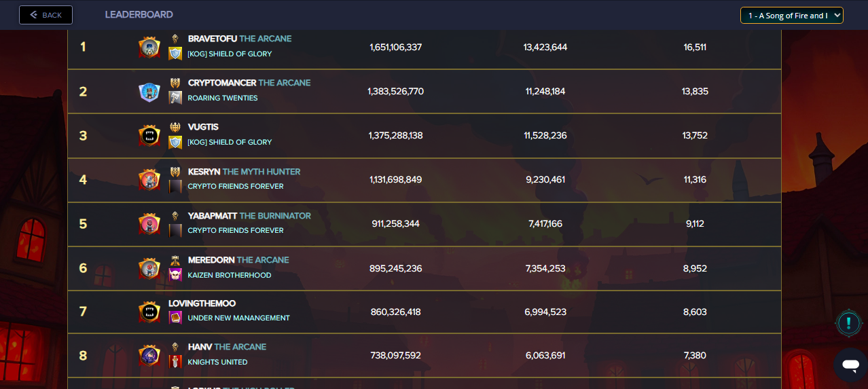Viewport: 868px width, 389px height.
Task: Click the value 16,511
Action: coord(695,48)
